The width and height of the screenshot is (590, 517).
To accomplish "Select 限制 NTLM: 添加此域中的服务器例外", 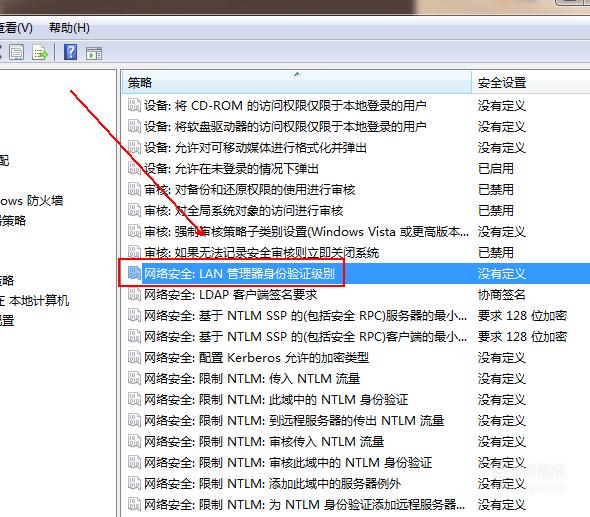I will pos(272,484).
